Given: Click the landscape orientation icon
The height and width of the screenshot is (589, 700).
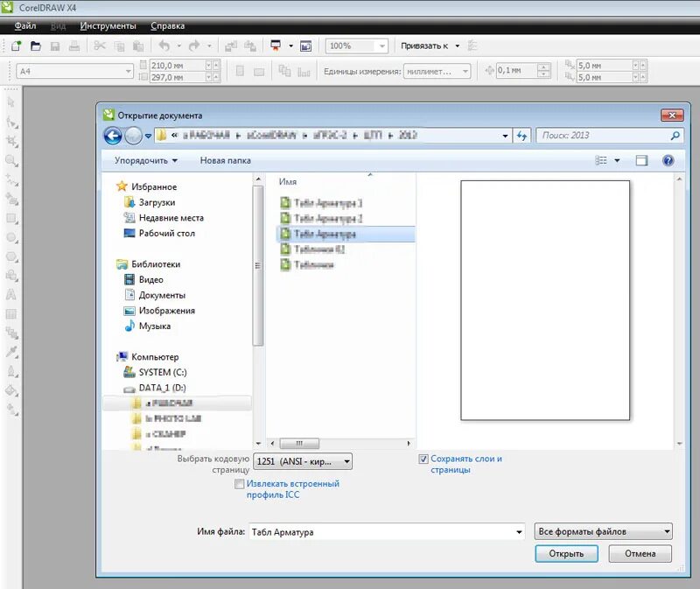Looking at the screenshot, I should 259,71.
